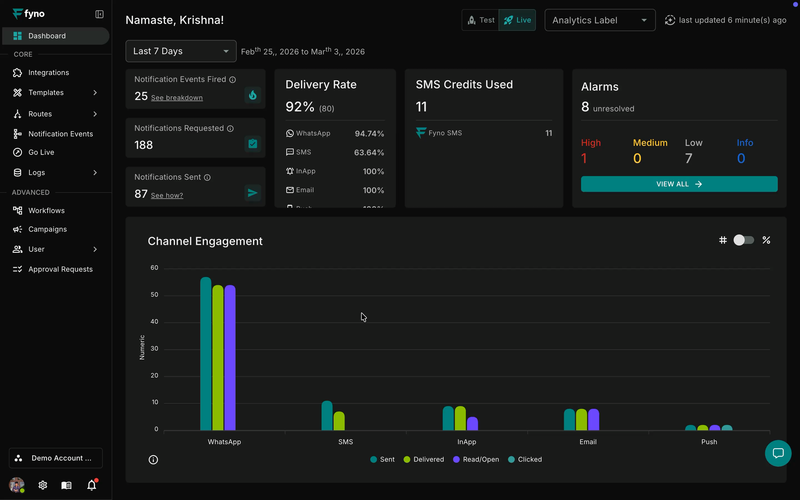The width and height of the screenshot is (800, 500).
Task: Open the Analytics Label dropdown
Action: click(x=599, y=20)
